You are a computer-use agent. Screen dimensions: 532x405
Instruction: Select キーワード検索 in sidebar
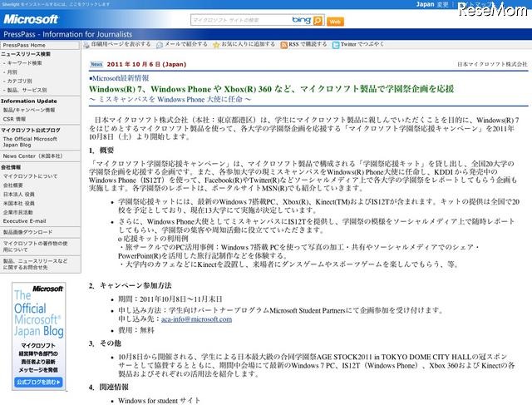[x=24, y=63]
